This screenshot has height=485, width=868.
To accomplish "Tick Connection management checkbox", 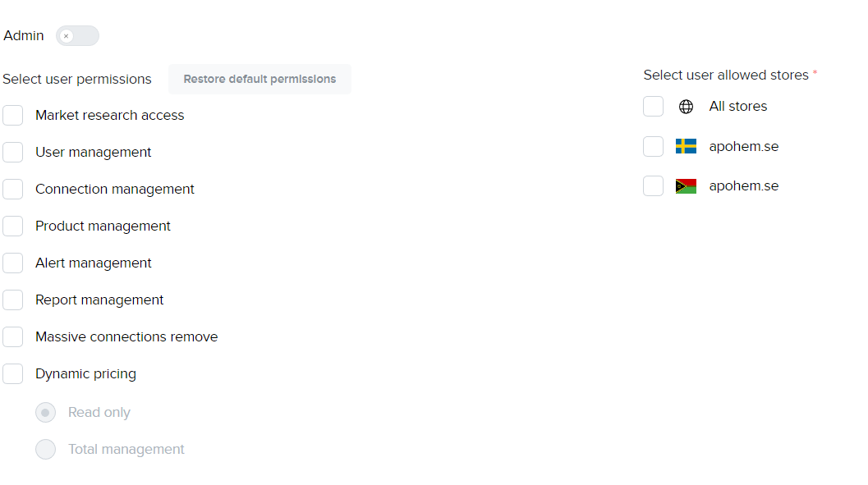I will 13,190.
